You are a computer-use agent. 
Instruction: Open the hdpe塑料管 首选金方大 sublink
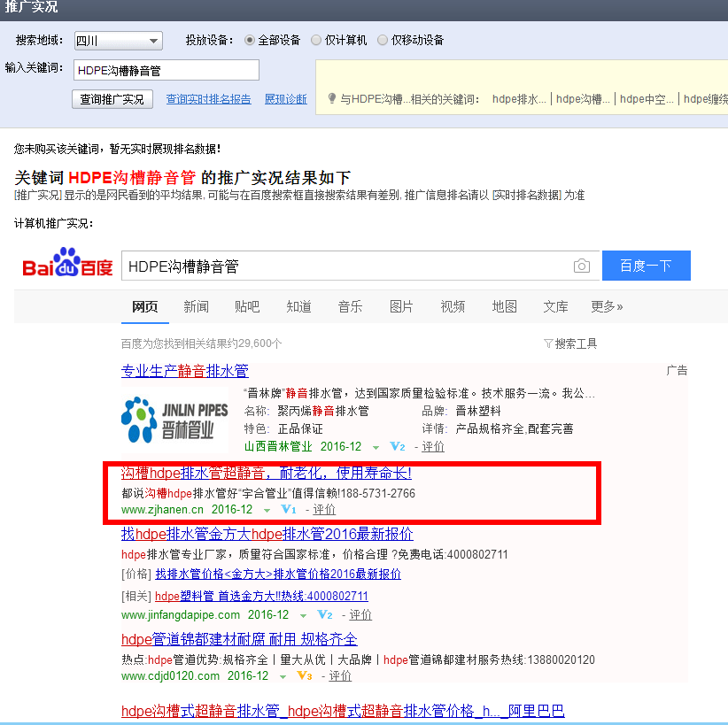pos(261,596)
